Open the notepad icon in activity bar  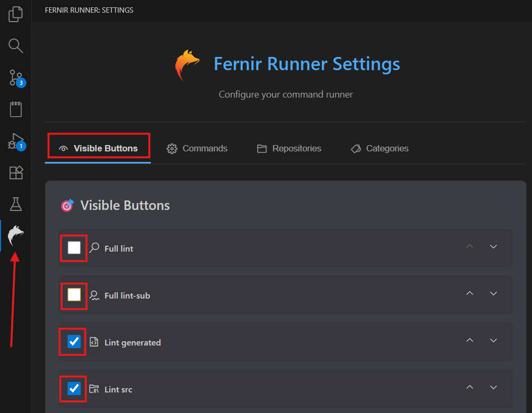16,109
